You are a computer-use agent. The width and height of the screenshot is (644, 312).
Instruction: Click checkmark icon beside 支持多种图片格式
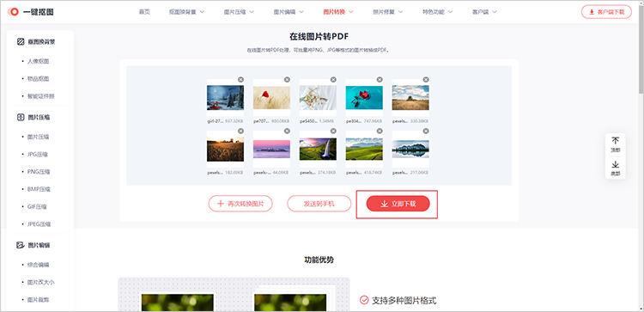coord(364,300)
